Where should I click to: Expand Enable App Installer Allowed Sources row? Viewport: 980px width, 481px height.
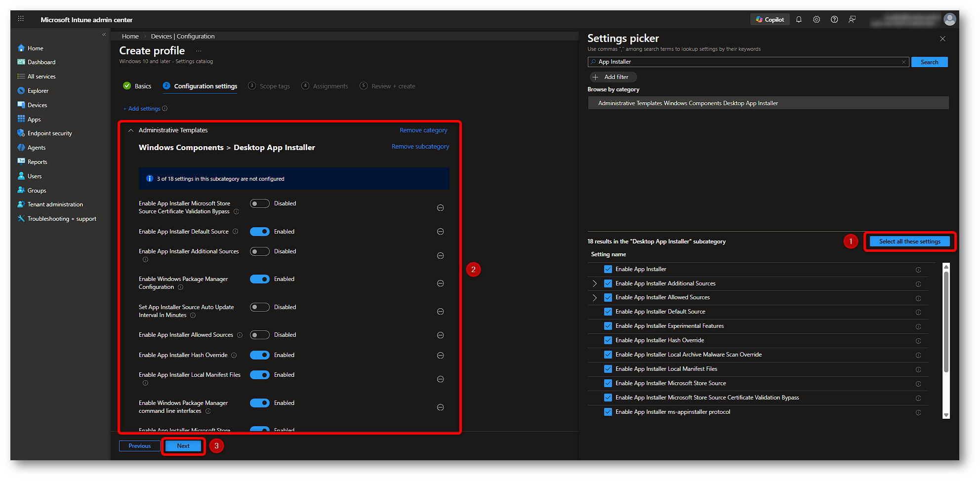point(595,297)
